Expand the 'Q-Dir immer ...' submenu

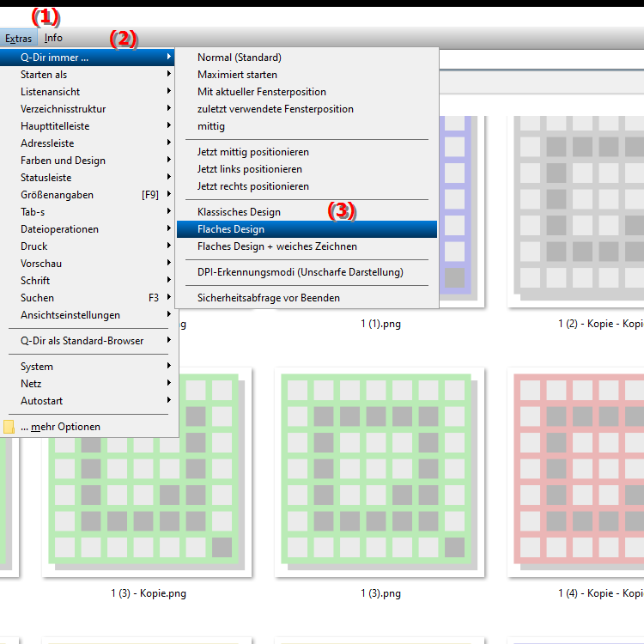[x=88, y=57]
